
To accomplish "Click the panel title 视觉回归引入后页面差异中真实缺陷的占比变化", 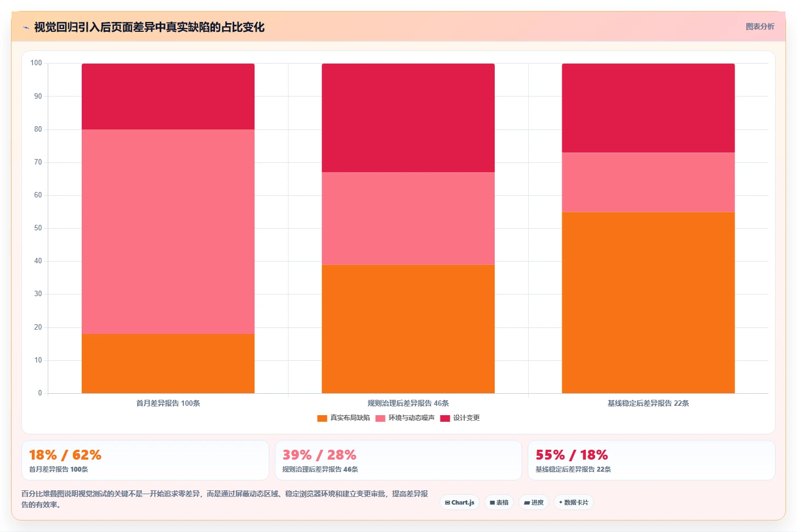I will click(149, 27).
